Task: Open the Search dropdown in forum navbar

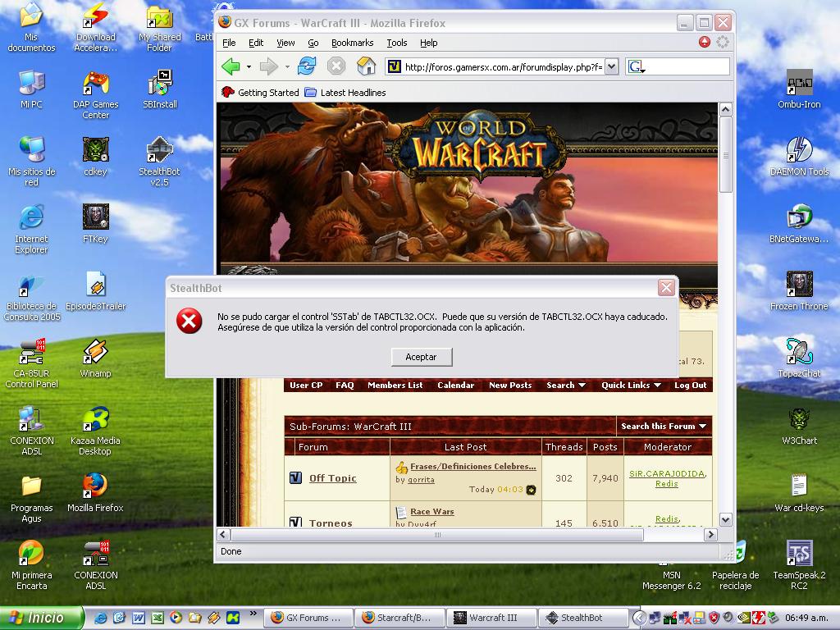Action: [x=566, y=386]
